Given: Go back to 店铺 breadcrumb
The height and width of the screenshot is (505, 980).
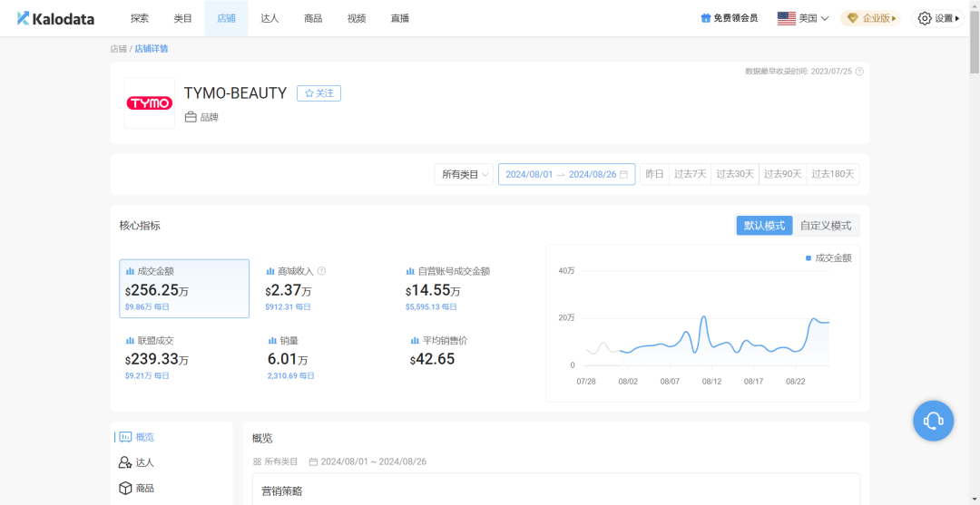Looking at the screenshot, I should click(x=118, y=48).
